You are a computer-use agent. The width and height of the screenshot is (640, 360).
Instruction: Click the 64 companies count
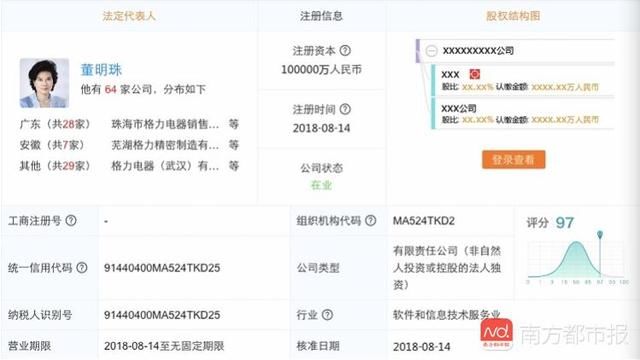coord(111,89)
